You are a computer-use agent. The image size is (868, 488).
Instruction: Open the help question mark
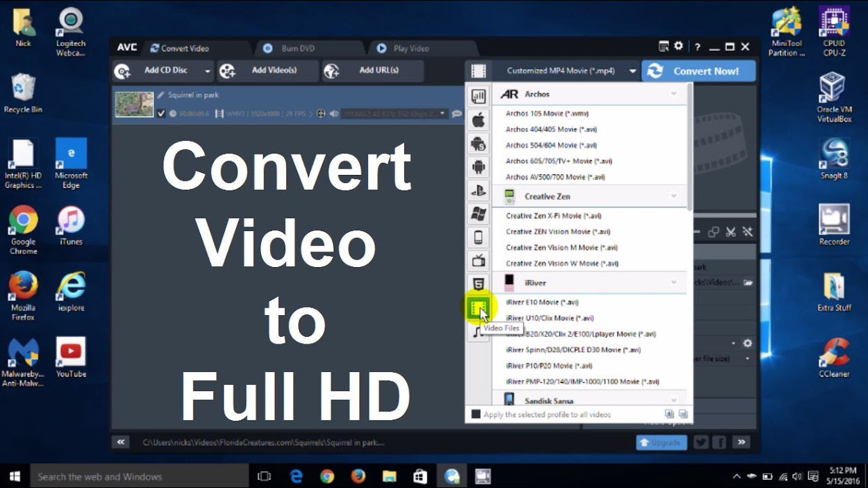click(697, 47)
